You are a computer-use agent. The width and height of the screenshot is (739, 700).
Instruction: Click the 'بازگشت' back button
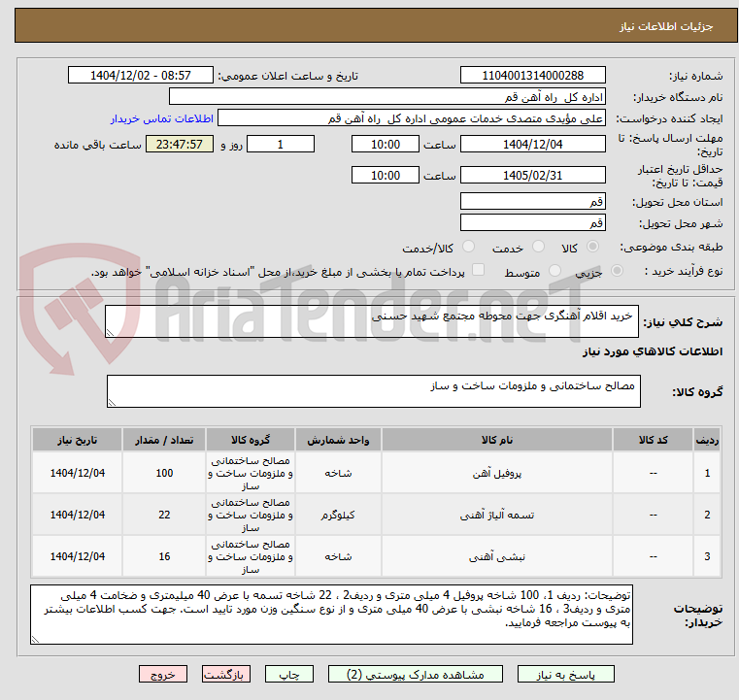click(225, 674)
